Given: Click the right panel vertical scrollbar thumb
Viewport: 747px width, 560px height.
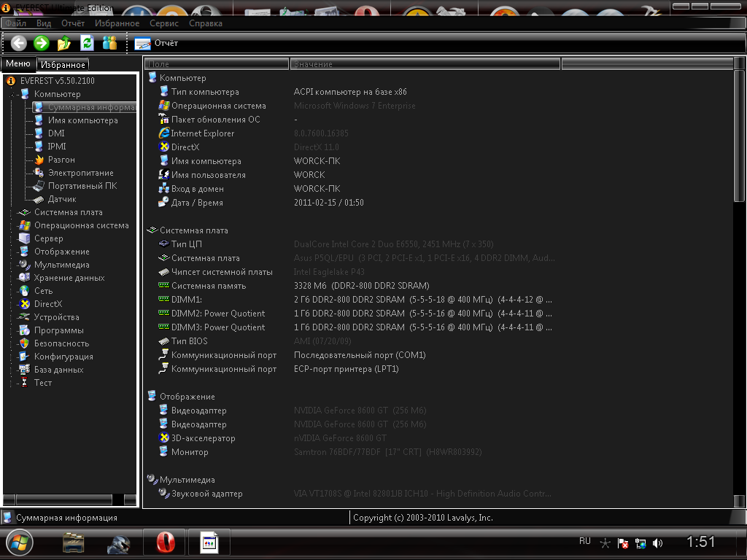Looking at the screenshot, I should click(x=739, y=136).
